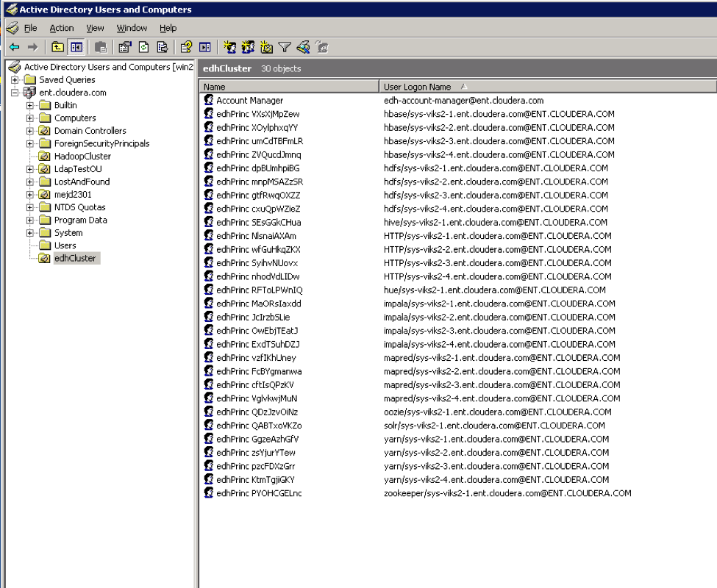
Task: Sort by User Logon Name column header
Action: (417, 87)
